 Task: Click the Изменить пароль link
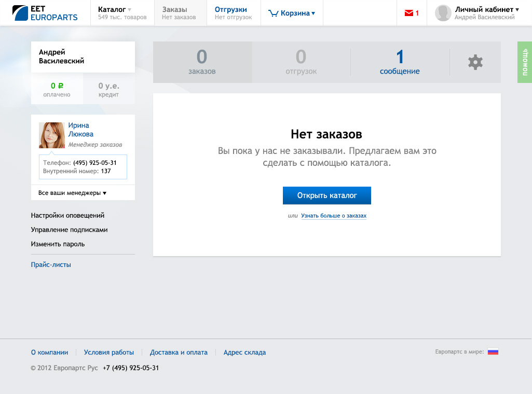tap(58, 244)
